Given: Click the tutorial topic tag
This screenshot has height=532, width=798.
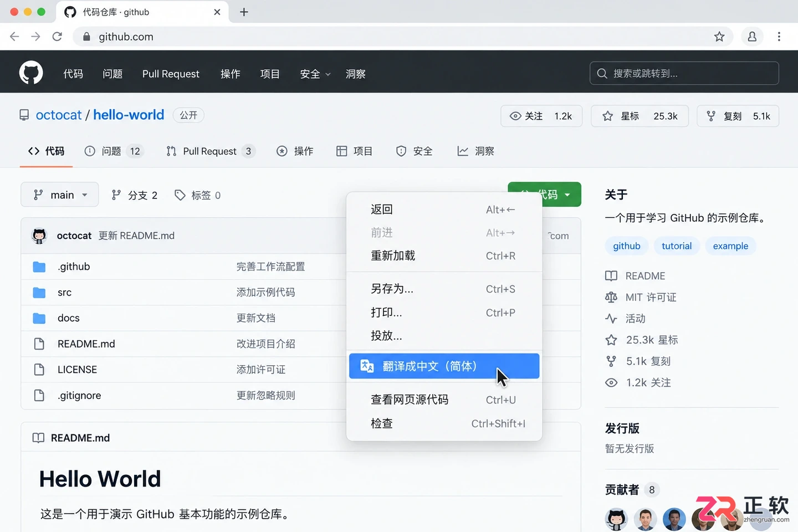Looking at the screenshot, I should tap(677, 246).
